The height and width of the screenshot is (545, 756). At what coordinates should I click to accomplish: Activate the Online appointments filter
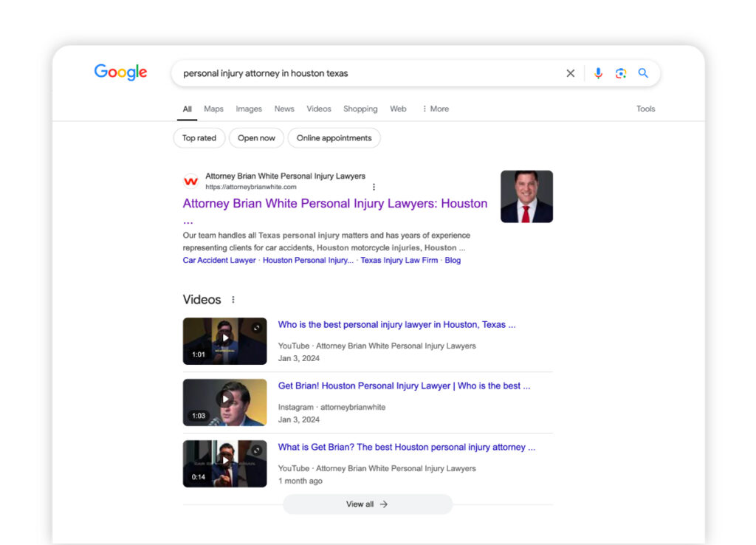334,137
